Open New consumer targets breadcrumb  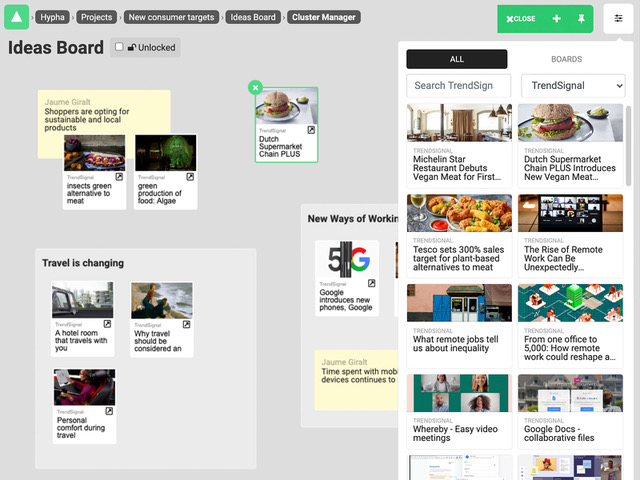[171, 17]
